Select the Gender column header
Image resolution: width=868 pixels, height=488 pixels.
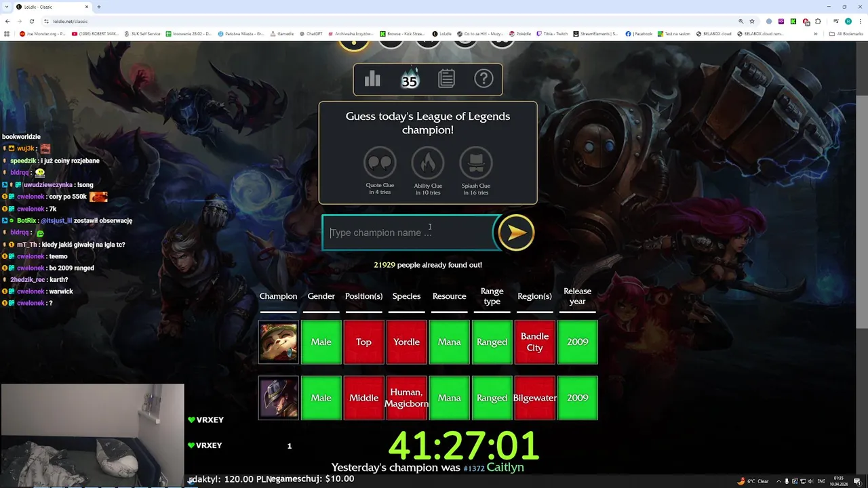coord(321,296)
